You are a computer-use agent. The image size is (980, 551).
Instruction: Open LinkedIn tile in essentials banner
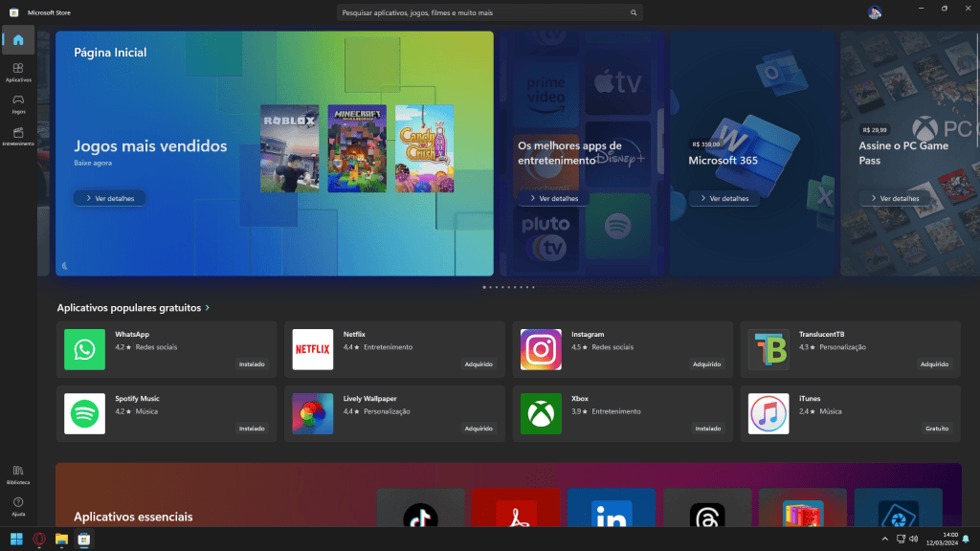(612, 507)
